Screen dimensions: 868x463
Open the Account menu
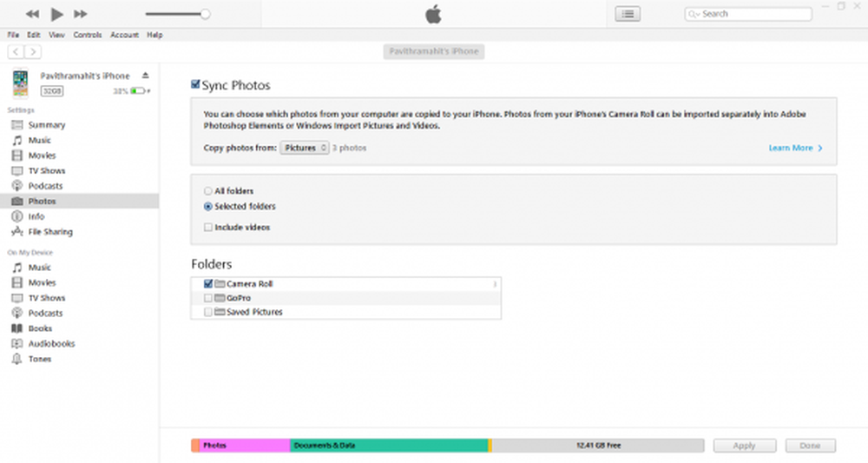click(x=124, y=35)
